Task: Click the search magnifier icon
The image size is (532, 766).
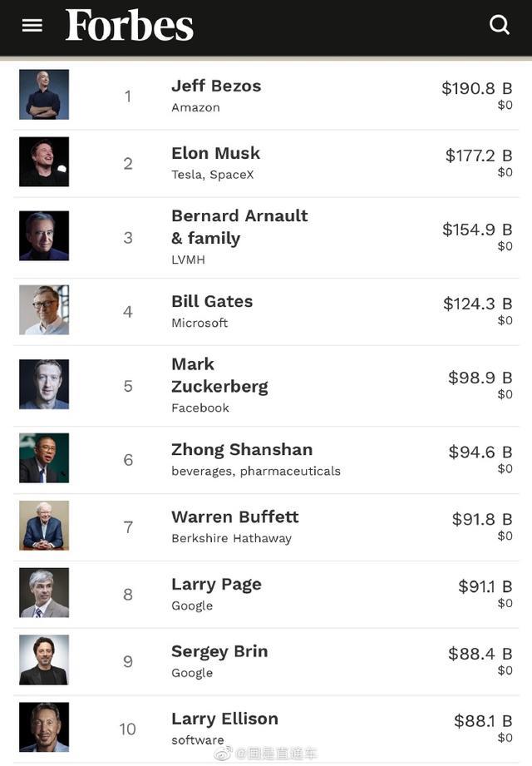Action: point(500,25)
